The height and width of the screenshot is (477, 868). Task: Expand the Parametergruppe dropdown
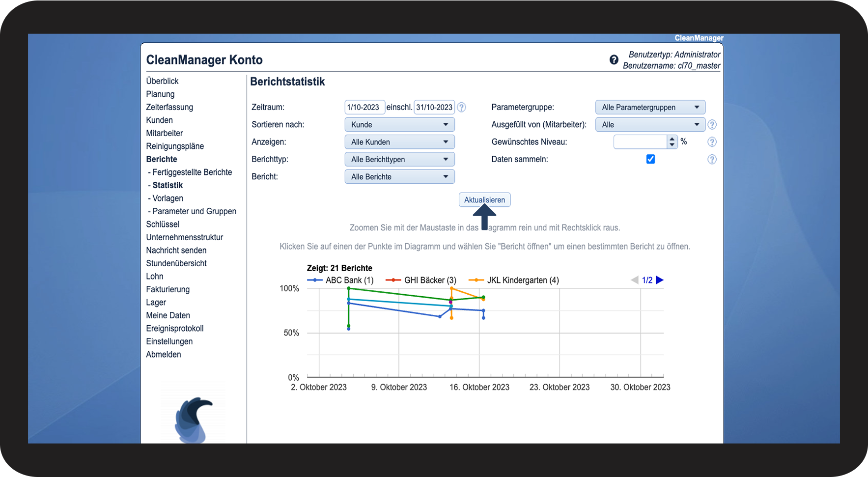pyautogui.click(x=650, y=108)
